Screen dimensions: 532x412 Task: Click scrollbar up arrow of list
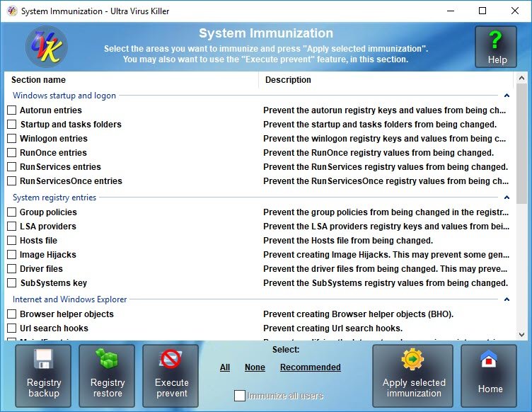click(522, 78)
